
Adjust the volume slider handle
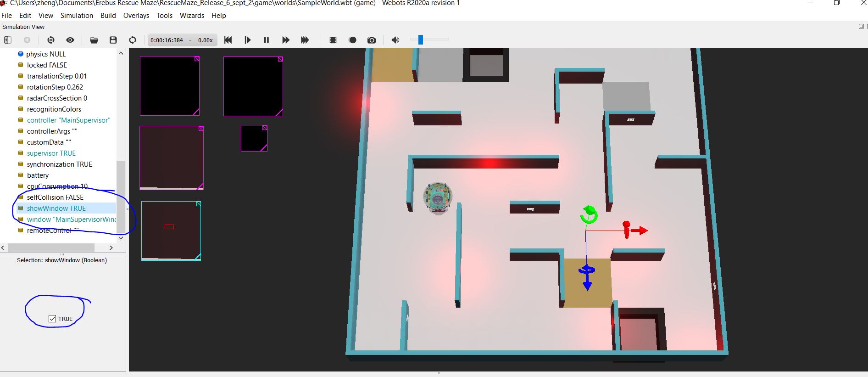click(420, 40)
